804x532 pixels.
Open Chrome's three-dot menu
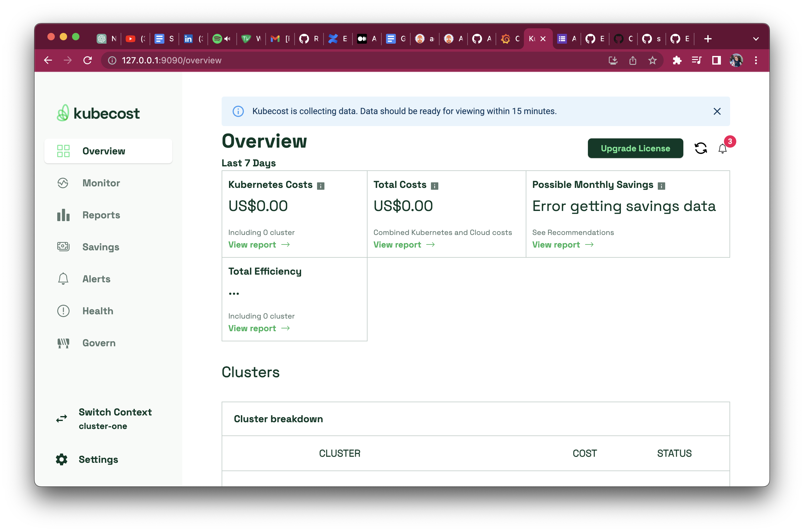(756, 60)
